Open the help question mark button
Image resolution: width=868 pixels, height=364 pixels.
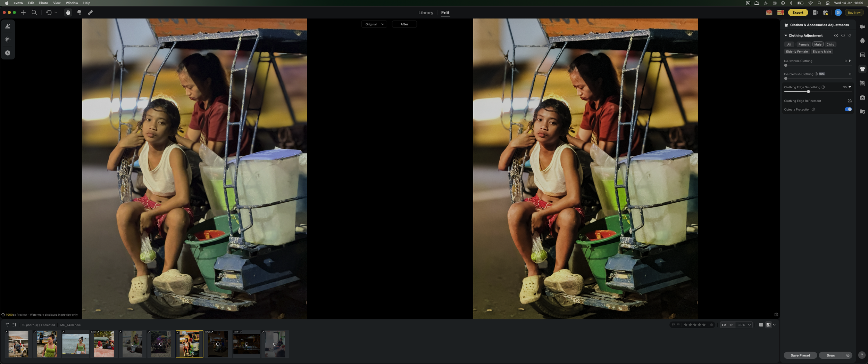[861, 355]
